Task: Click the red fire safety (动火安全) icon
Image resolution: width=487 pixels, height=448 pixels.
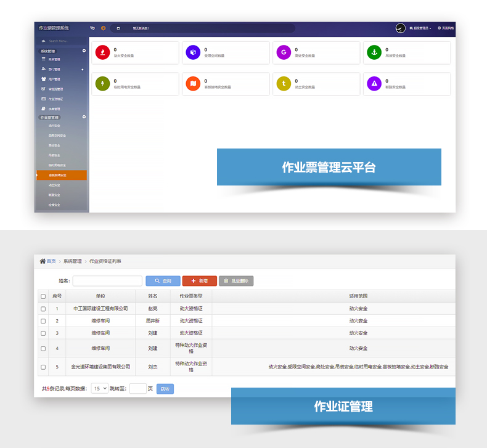Action: pyautogui.click(x=103, y=53)
